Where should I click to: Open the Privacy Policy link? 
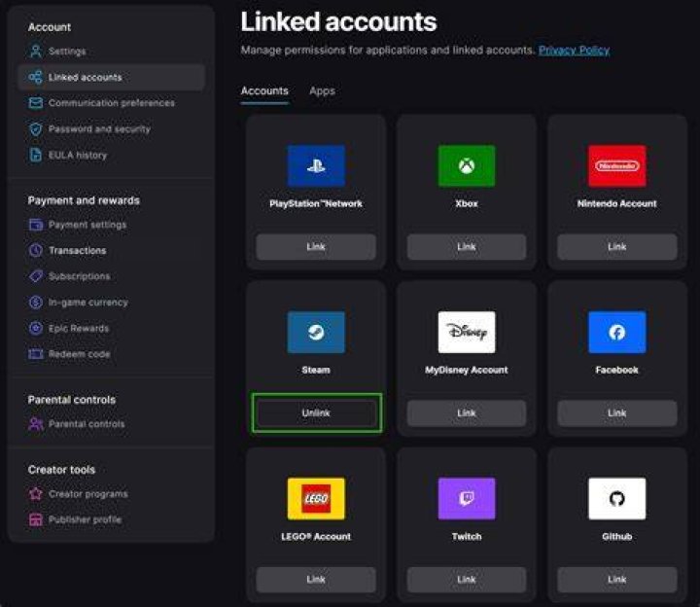575,50
